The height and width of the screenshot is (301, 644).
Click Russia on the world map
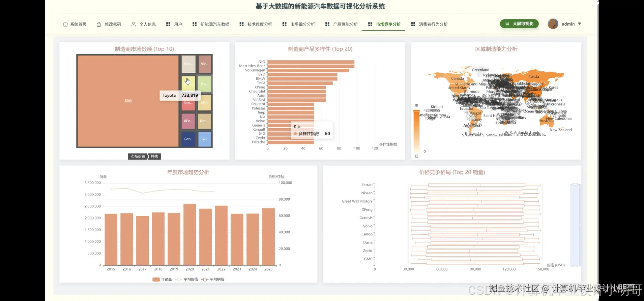533,77
